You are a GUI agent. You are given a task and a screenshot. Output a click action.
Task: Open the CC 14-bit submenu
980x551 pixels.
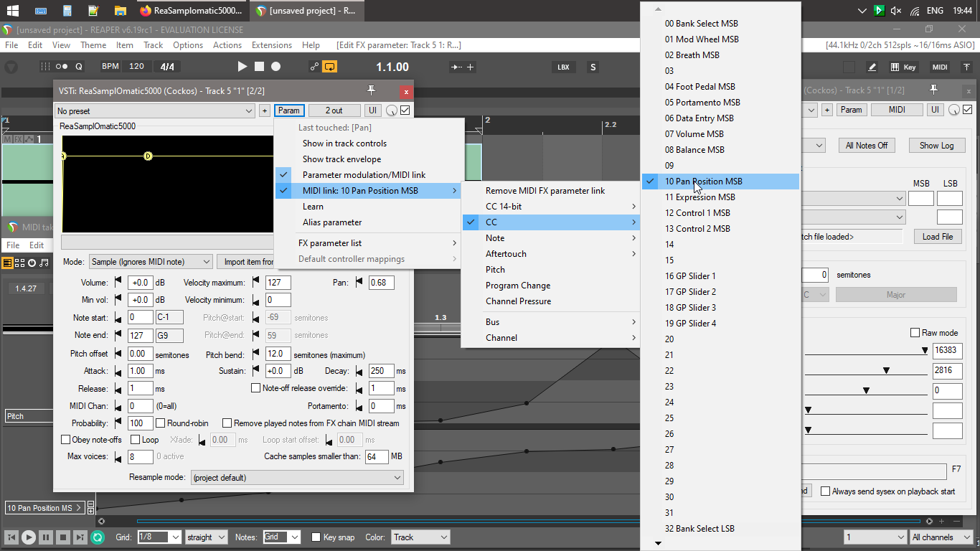pos(550,207)
